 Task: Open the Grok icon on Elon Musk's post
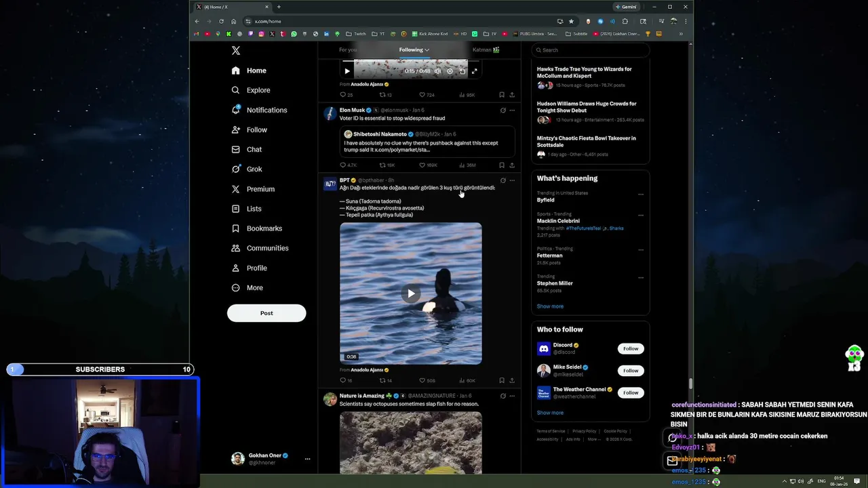(x=502, y=110)
